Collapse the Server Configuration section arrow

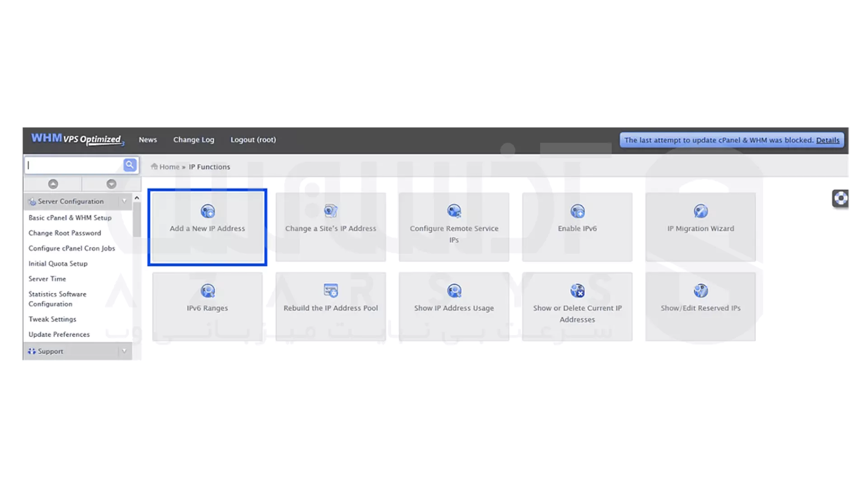(x=124, y=202)
